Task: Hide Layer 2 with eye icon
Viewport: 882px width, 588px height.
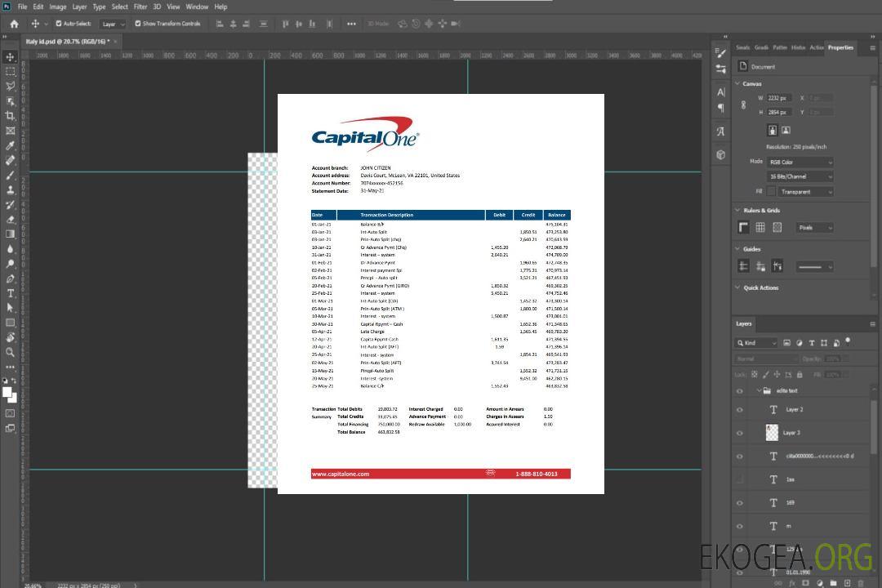Action: 740,410
